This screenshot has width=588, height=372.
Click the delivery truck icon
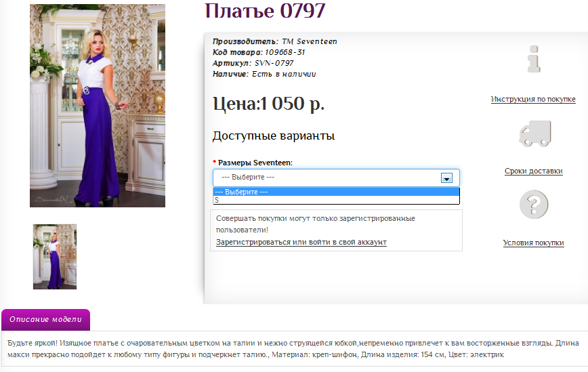click(534, 133)
